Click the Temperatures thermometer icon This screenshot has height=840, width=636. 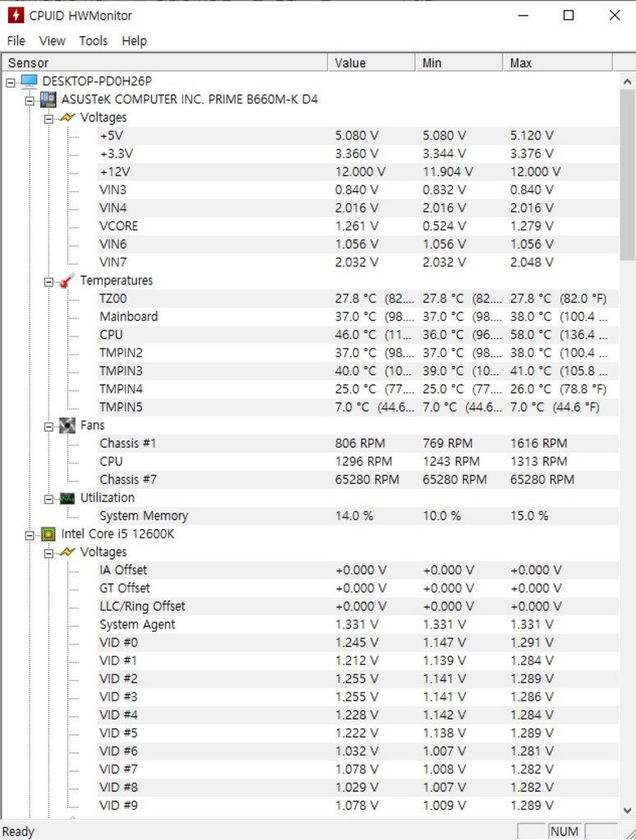[67, 281]
